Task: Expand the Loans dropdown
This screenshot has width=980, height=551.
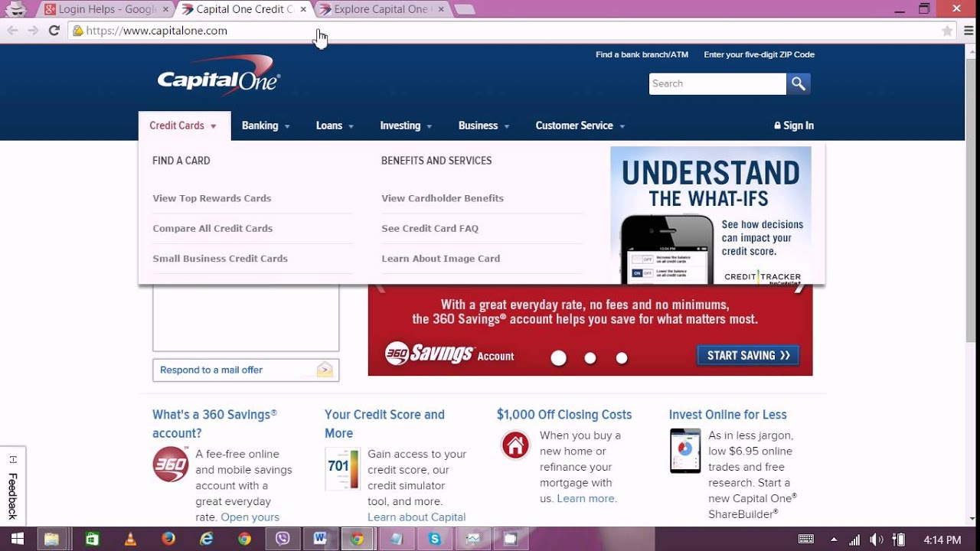Action: coord(335,126)
